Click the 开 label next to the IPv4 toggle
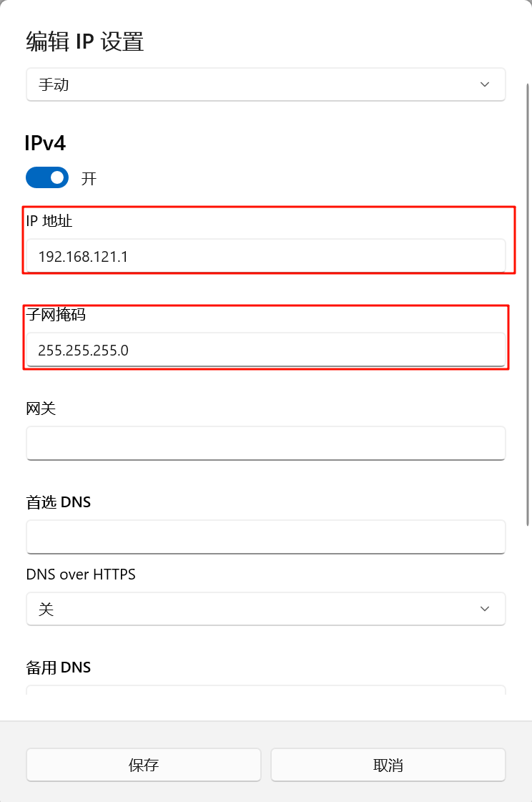Image resolution: width=532 pixels, height=802 pixels. point(89,178)
